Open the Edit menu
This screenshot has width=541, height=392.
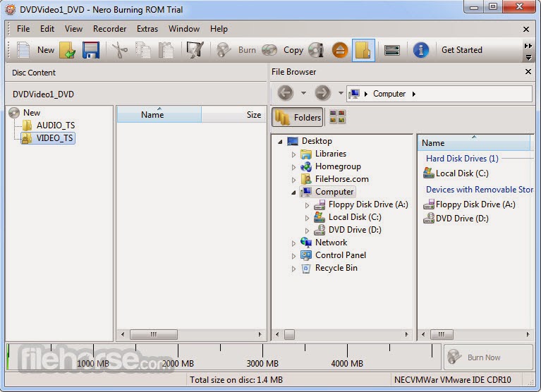[x=47, y=29]
